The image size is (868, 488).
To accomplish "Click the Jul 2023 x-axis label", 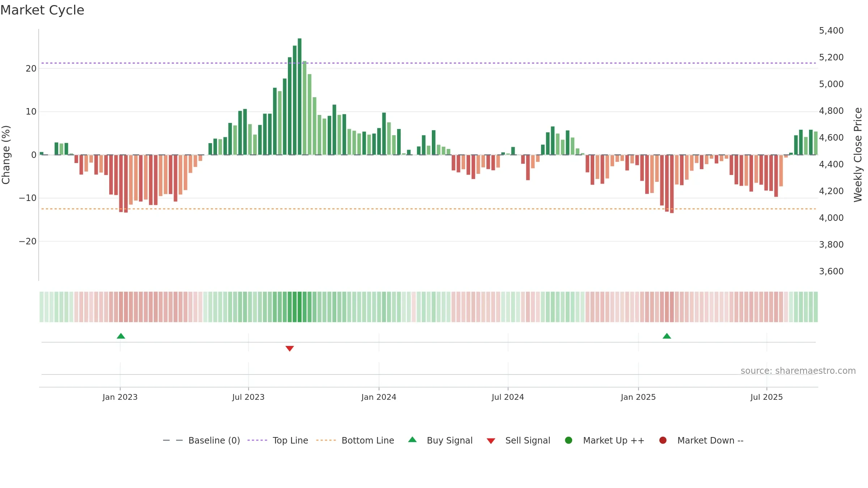I will tap(248, 397).
